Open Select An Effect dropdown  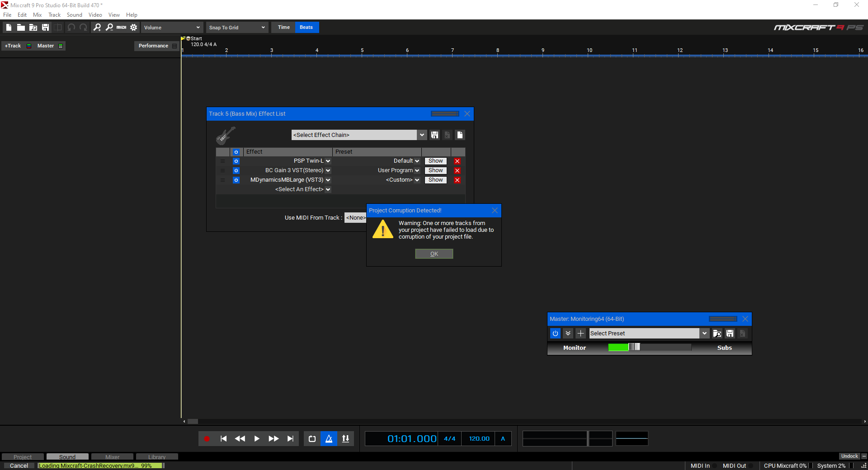click(328, 190)
